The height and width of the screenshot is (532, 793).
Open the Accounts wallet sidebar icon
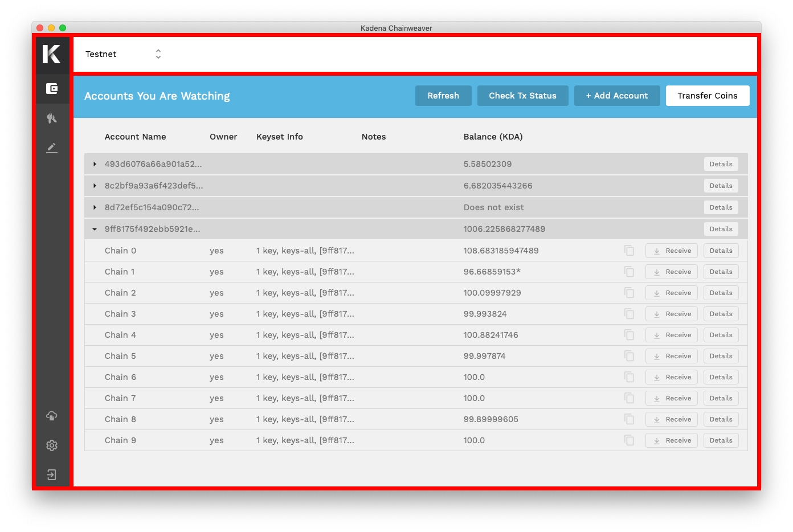pos(52,88)
